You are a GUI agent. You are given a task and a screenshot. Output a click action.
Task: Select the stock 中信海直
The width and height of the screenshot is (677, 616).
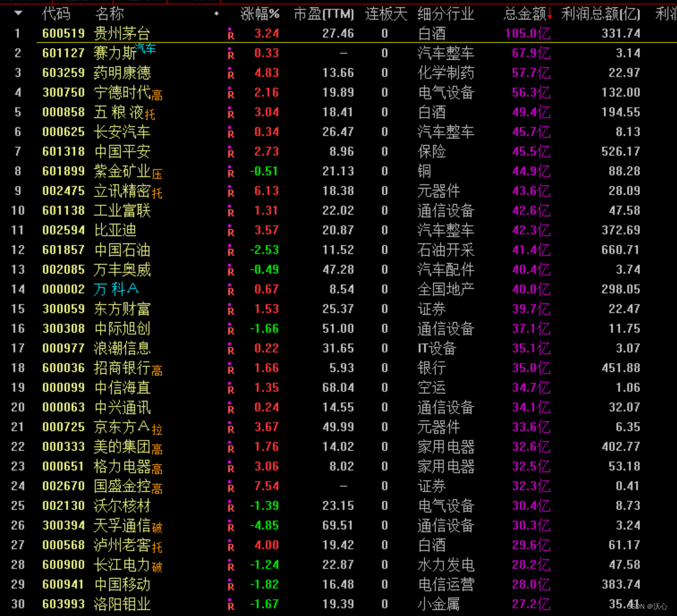pyautogui.click(x=122, y=388)
